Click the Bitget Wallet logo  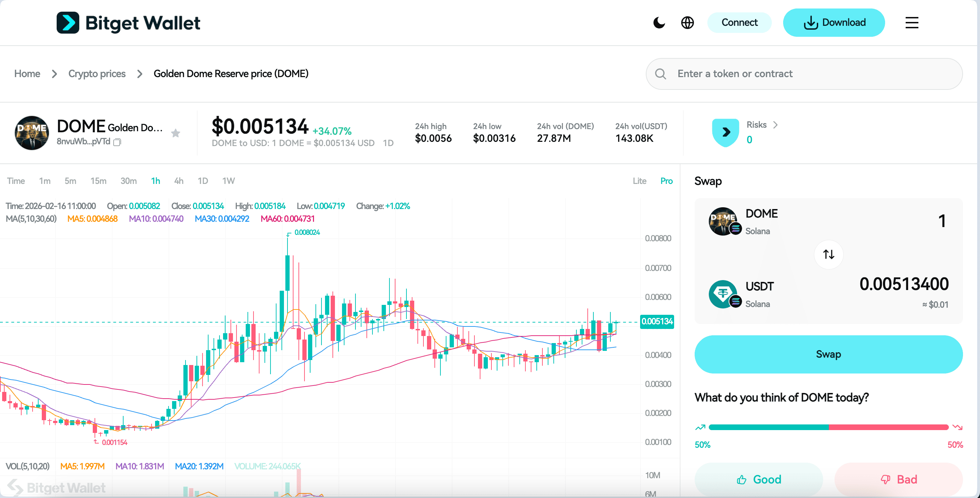[x=128, y=23]
